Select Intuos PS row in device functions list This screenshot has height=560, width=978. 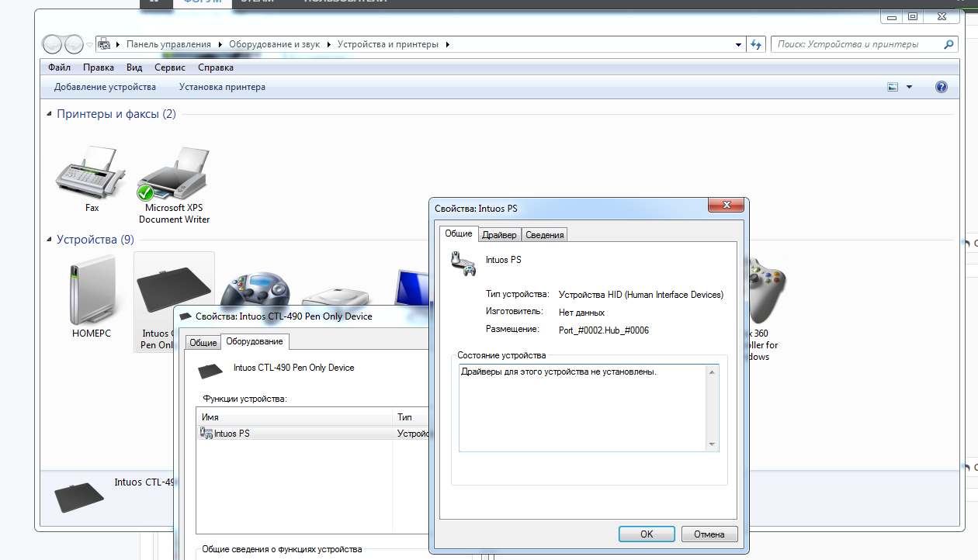(312, 434)
